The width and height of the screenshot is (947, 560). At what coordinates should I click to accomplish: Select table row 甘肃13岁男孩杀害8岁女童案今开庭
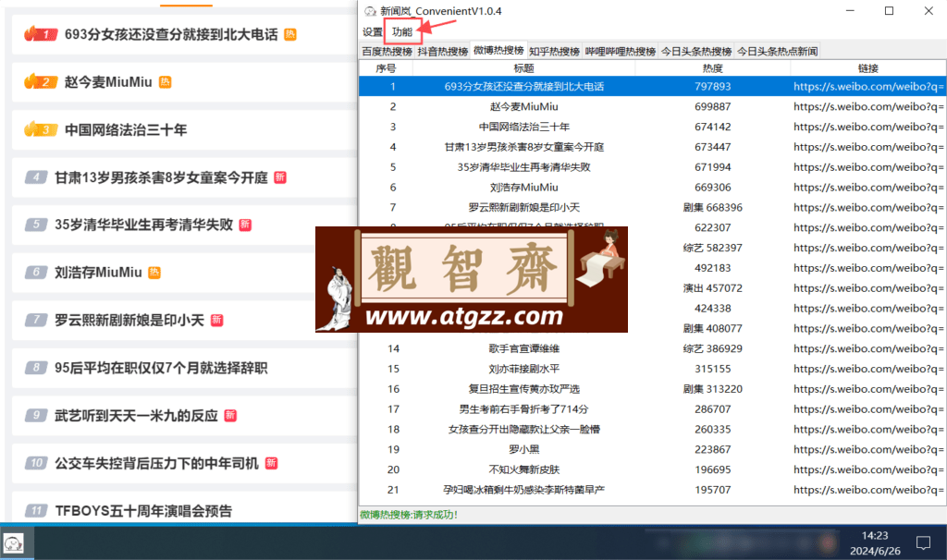652,147
